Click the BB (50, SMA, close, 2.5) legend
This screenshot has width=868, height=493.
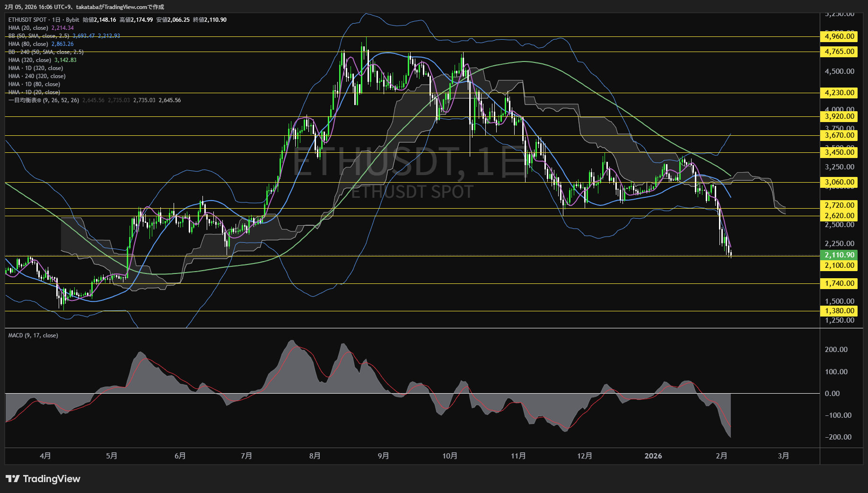(x=39, y=36)
